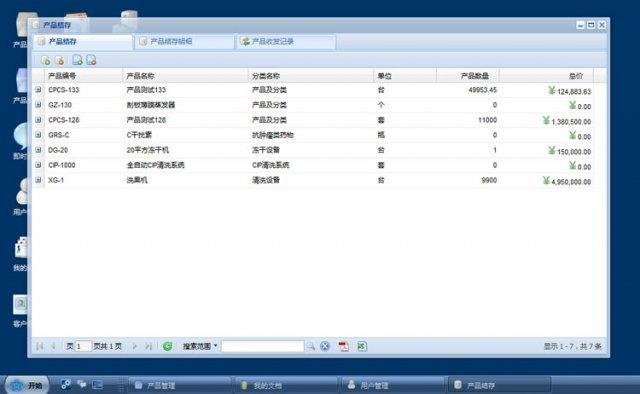Clear the search with the X icon
The height and width of the screenshot is (394, 640).
tap(325, 346)
